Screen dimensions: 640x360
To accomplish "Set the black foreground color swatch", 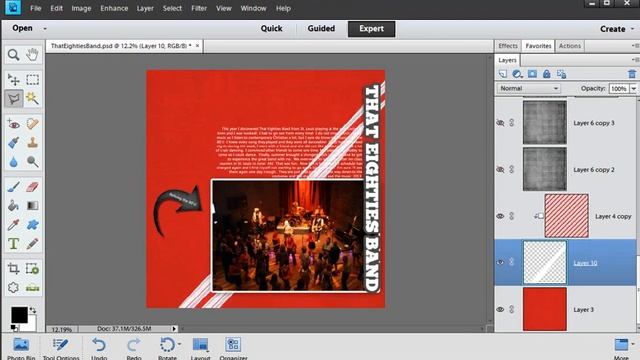I will click(18, 314).
